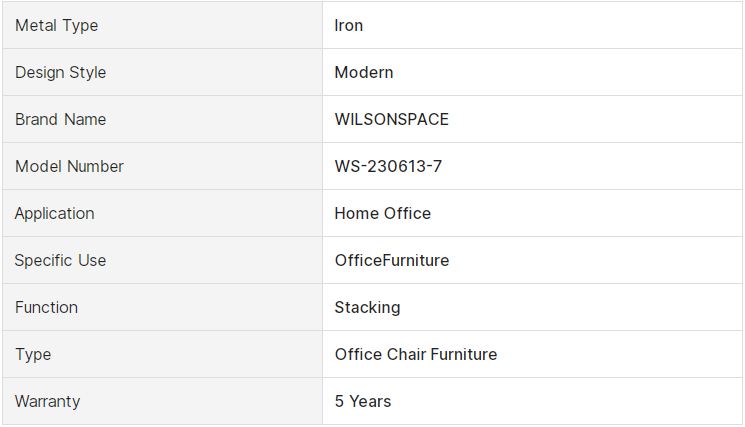Select the WILSONSPACE brand value
The image size is (745, 427).
click(x=392, y=119)
